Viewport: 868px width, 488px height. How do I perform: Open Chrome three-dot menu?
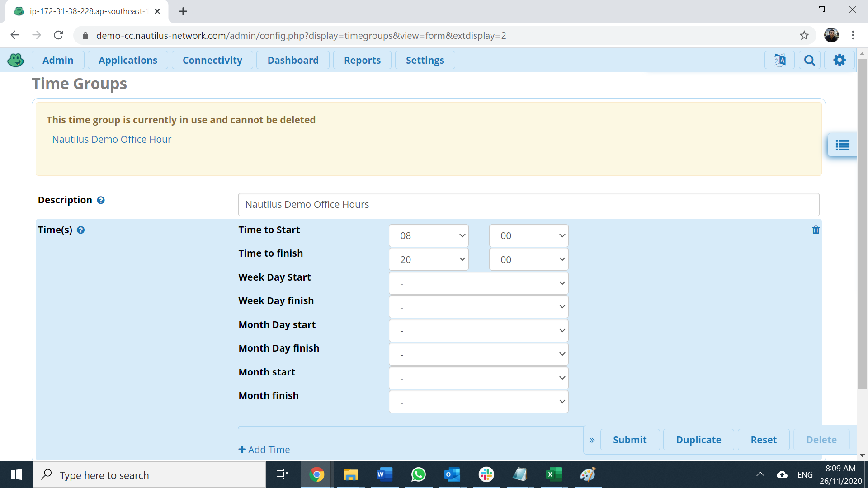click(853, 35)
